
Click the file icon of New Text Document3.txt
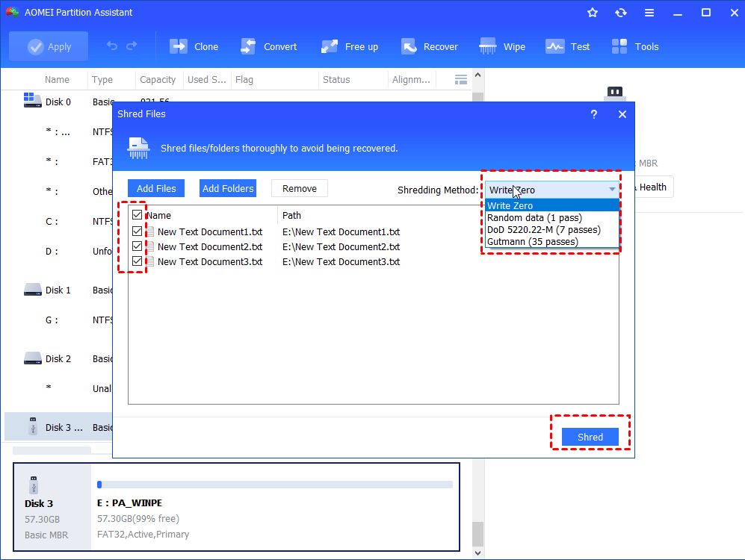(150, 261)
